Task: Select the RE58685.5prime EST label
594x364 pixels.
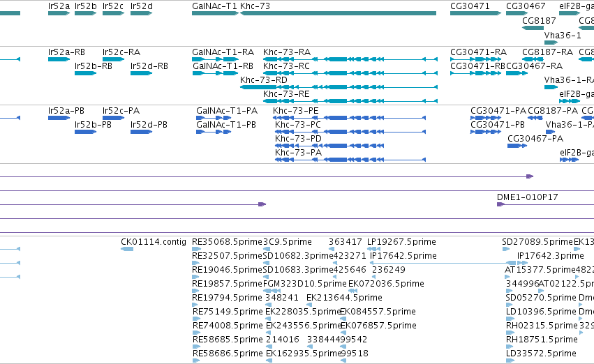Action: click(x=228, y=339)
